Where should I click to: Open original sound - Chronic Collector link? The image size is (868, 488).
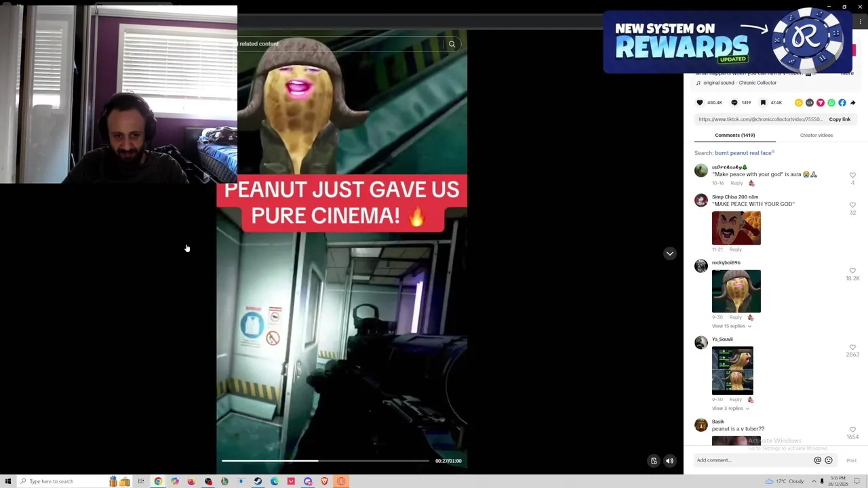tap(740, 83)
